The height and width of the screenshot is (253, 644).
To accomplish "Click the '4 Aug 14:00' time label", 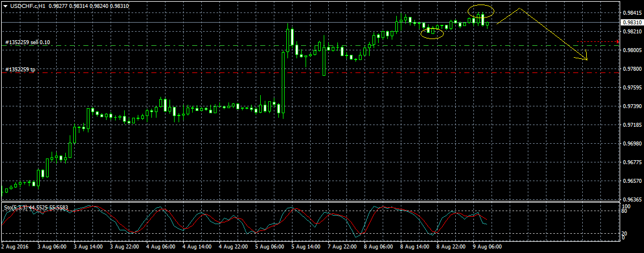I will click(198, 247).
